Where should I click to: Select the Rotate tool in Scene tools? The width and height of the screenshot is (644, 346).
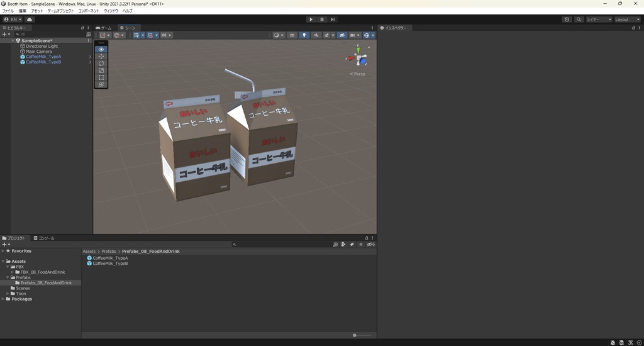pyautogui.click(x=101, y=64)
